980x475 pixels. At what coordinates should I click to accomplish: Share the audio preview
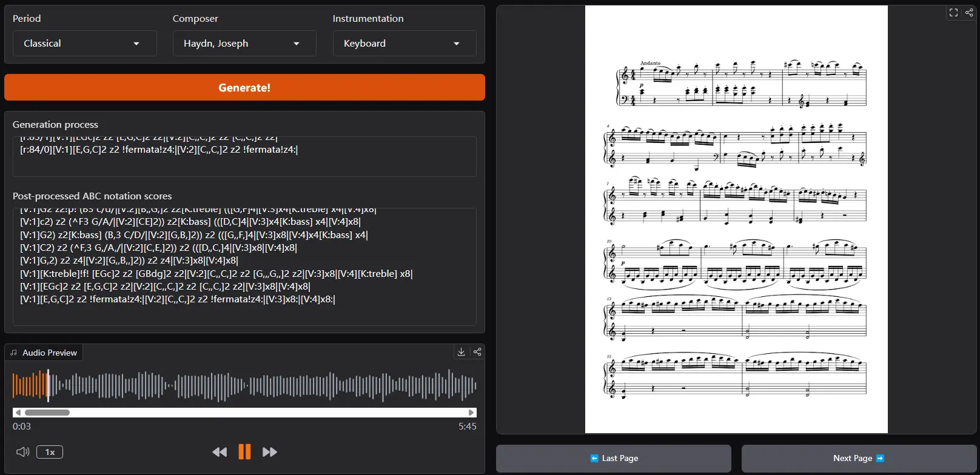[x=477, y=352]
